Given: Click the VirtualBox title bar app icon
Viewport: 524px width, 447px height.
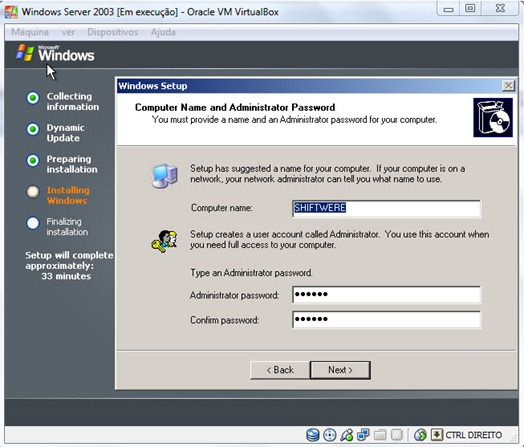Looking at the screenshot, I should pos(11,12).
